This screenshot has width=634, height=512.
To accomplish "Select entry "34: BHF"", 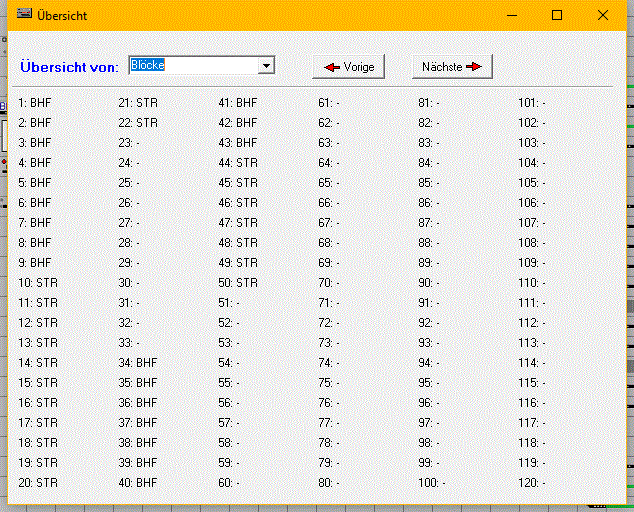I will (137, 363).
